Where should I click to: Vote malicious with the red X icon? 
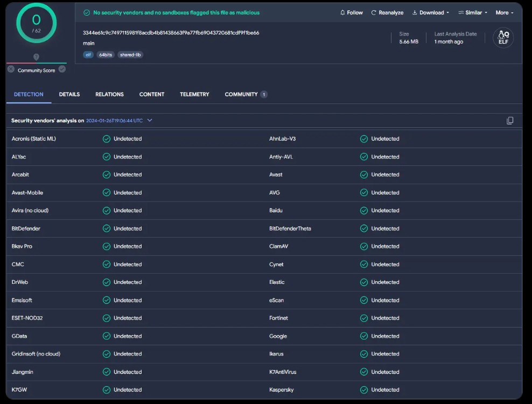point(11,69)
